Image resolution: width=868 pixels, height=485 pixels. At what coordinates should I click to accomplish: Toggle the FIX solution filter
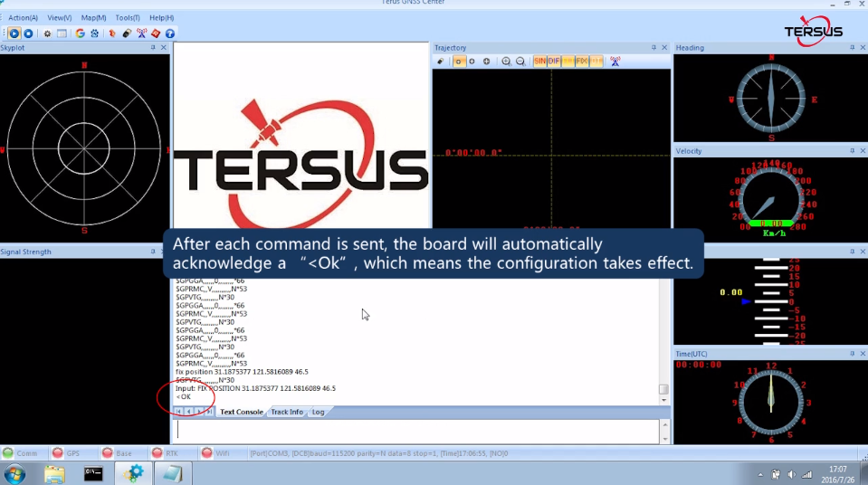[582, 62]
